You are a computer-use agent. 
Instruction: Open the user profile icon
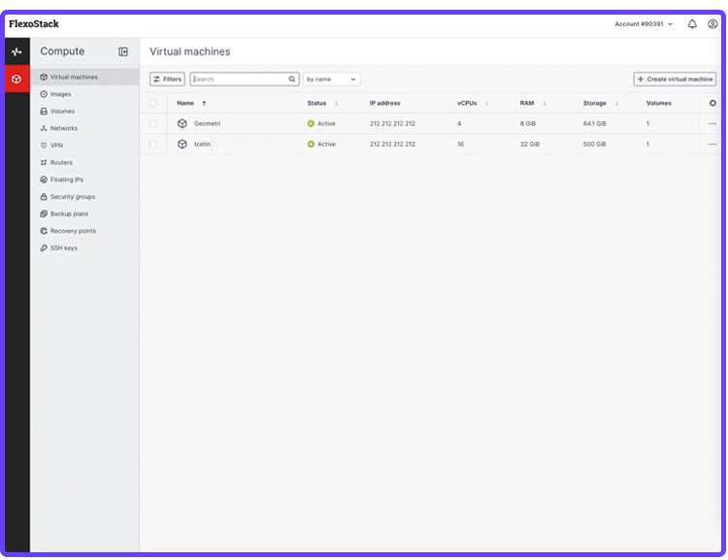pos(712,24)
